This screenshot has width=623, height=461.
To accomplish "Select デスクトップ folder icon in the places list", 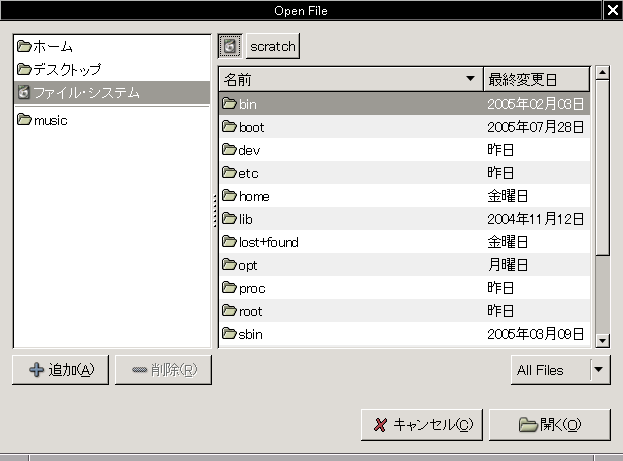I will coord(24,69).
